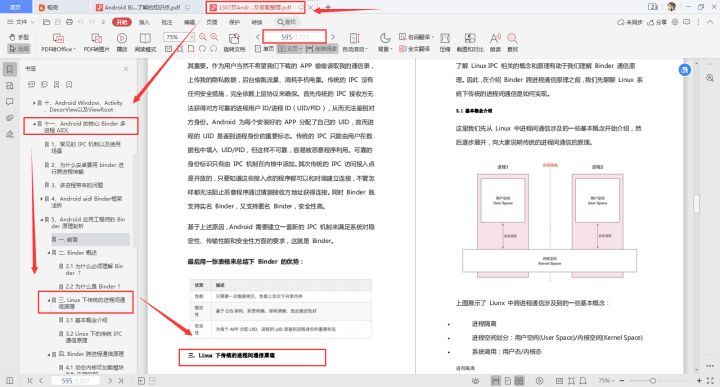Select the 编辑 ribbon tab
This screenshot has height=387, width=720.
click(x=189, y=22)
